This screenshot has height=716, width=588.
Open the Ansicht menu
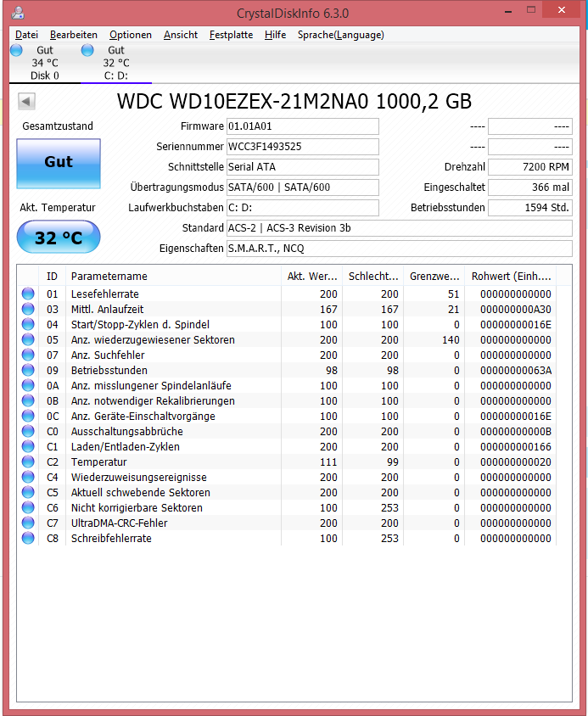click(181, 35)
